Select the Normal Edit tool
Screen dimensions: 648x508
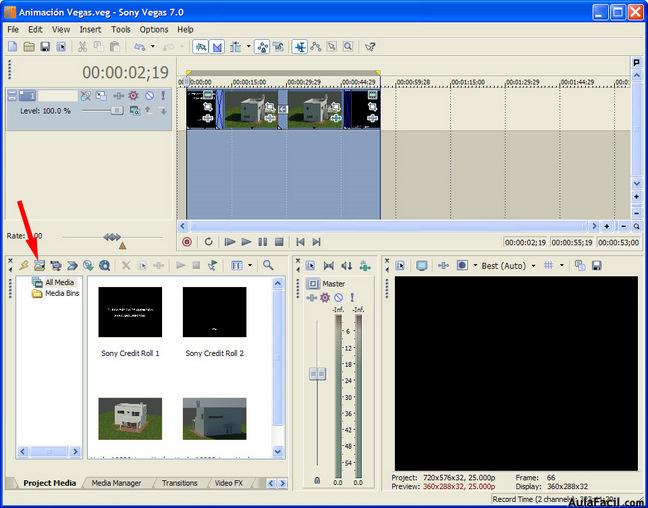pos(300,47)
